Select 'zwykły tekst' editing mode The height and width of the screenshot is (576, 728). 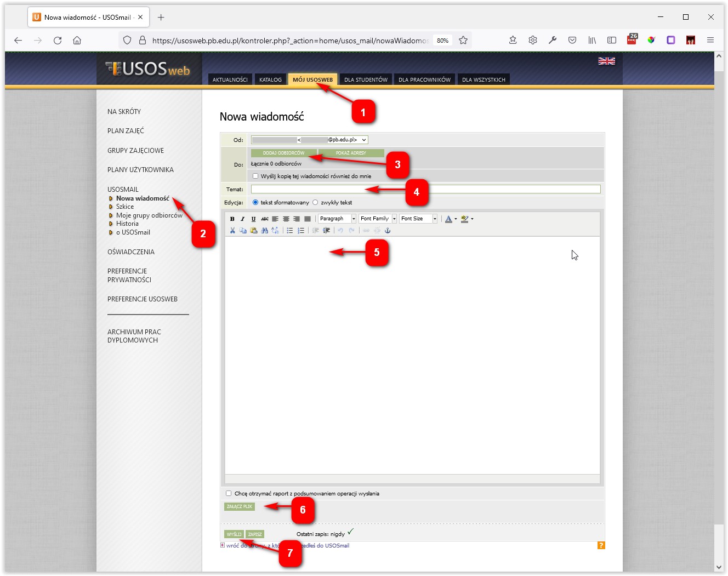click(315, 202)
